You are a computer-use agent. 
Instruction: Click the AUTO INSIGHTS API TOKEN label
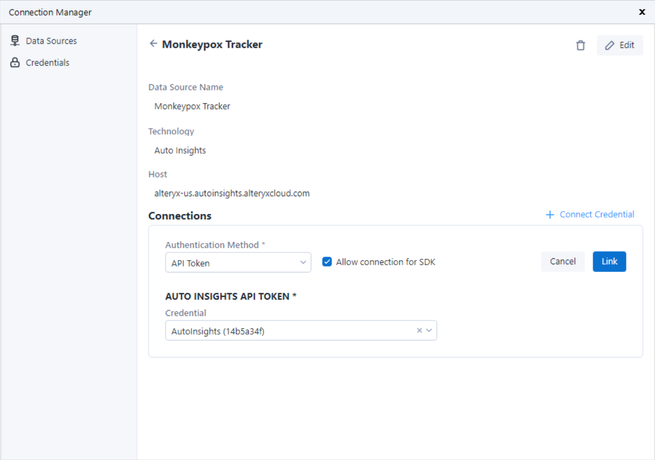point(231,296)
